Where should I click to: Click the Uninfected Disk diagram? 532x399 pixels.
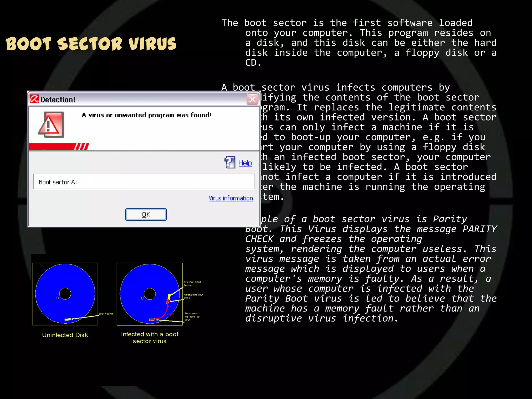pos(65,294)
